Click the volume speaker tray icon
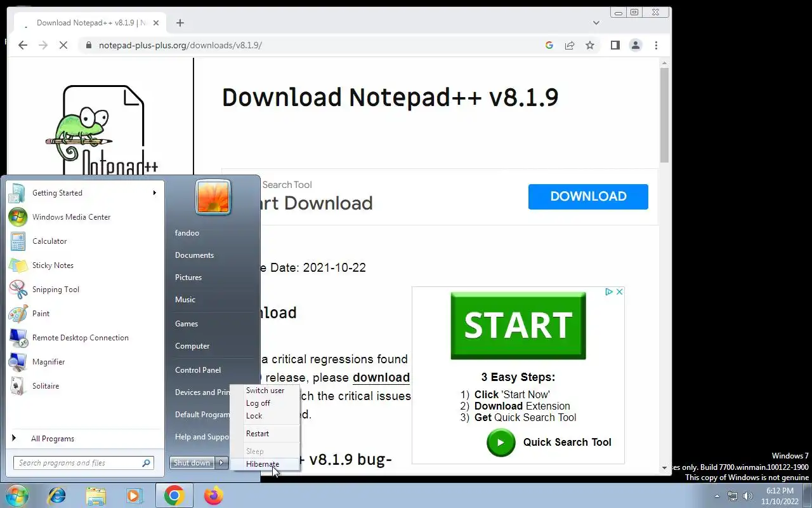The height and width of the screenshot is (508, 812). click(x=748, y=496)
